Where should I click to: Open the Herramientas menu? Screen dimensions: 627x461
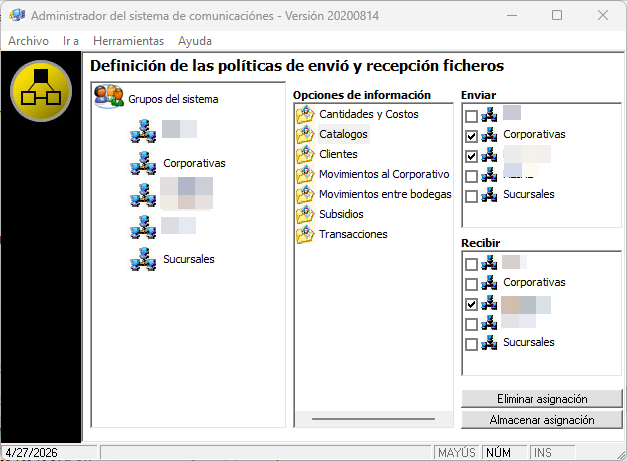click(x=128, y=41)
